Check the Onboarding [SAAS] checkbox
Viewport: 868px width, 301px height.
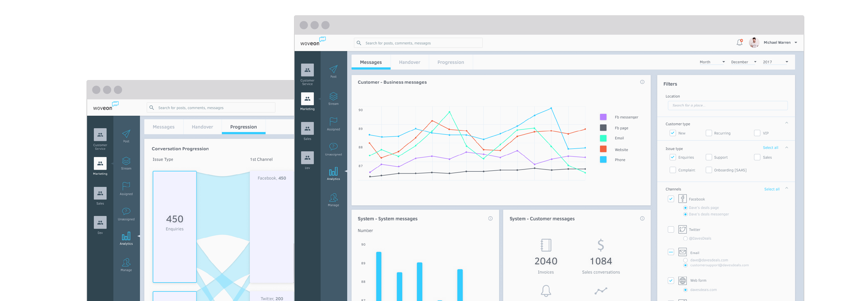pyautogui.click(x=709, y=170)
